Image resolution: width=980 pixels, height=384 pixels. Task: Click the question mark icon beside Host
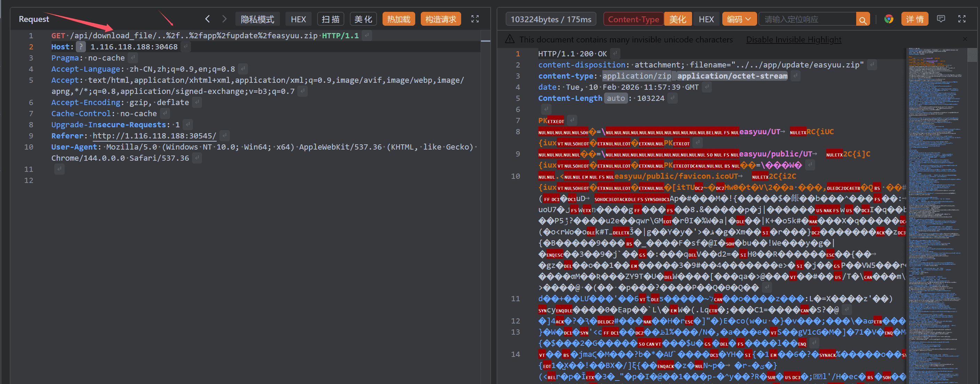(81, 46)
